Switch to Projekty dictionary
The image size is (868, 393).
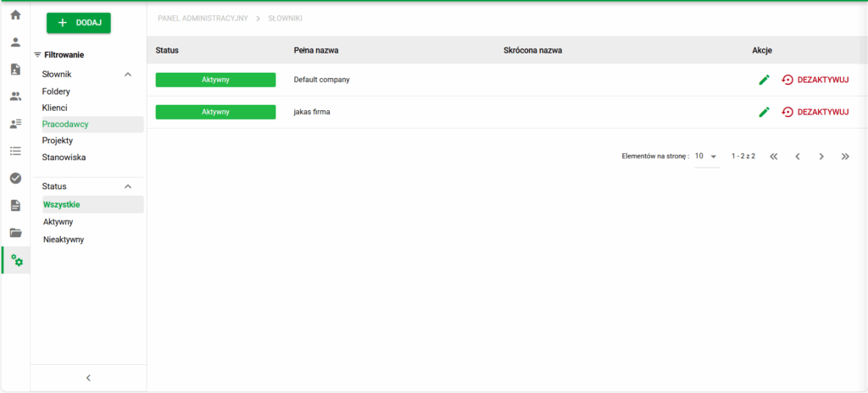tap(58, 141)
